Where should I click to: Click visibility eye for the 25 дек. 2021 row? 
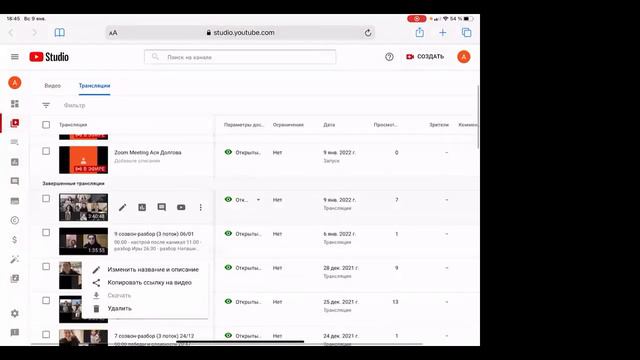(x=228, y=301)
